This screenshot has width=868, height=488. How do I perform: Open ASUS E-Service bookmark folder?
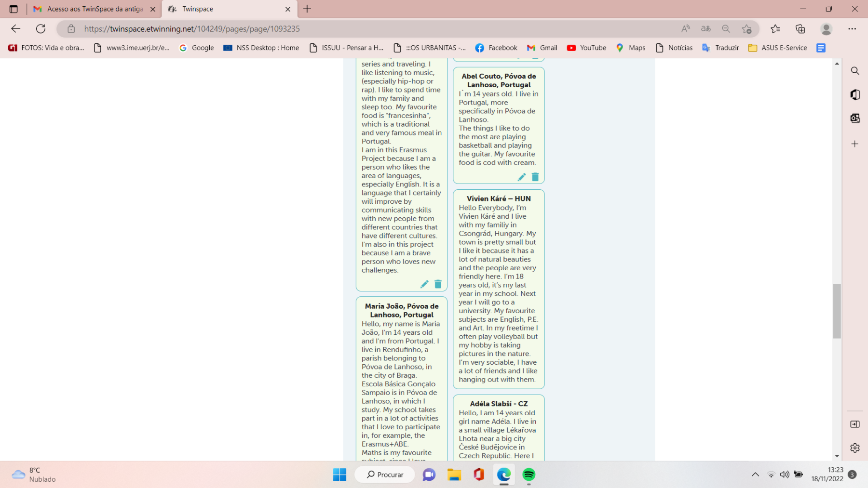[x=777, y=48]
